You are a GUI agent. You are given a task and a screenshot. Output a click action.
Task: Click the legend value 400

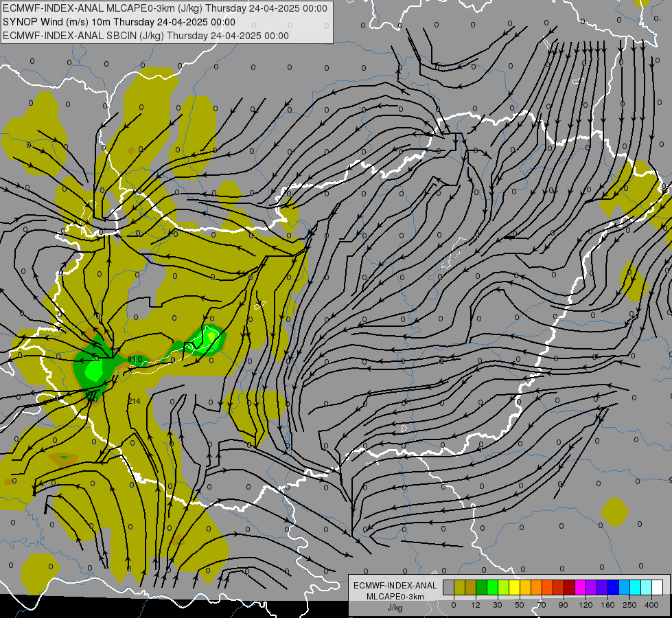651,605
